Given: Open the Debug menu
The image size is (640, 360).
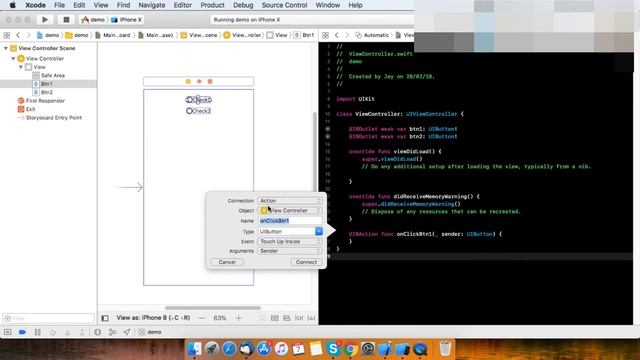Looking at the screenshot, I should tap(243, 5).
